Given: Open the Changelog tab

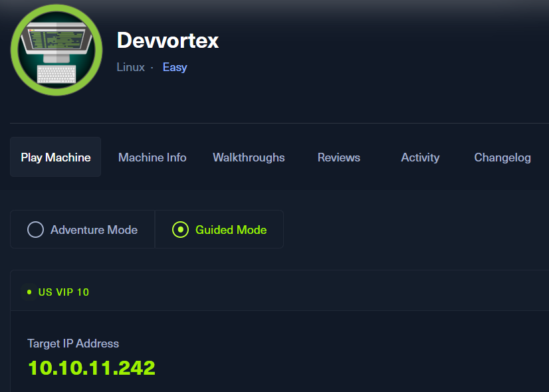Looking at the screenshot, I should (x=502, y=157).
